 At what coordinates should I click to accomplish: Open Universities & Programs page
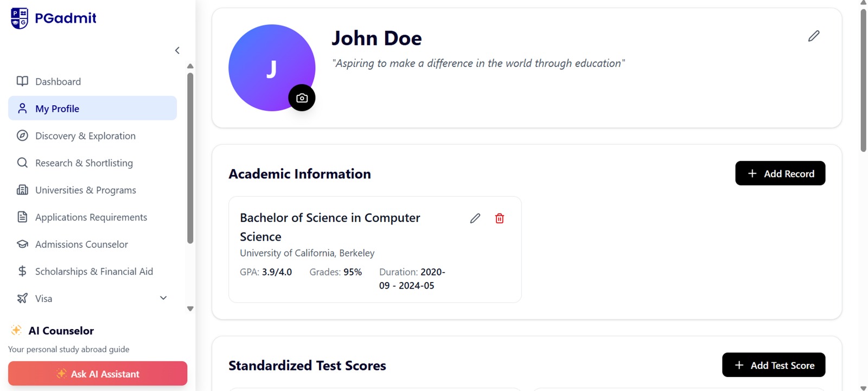(x=85, y=190)
